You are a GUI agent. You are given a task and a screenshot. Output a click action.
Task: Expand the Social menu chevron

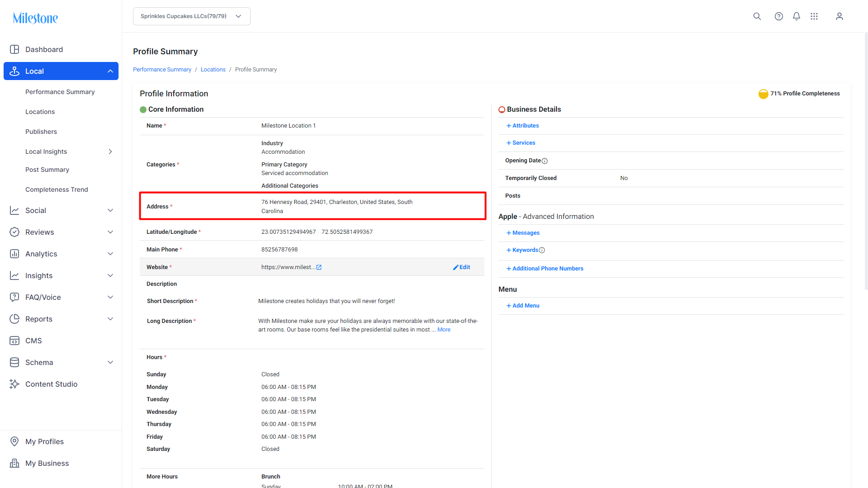click(110, 210)
